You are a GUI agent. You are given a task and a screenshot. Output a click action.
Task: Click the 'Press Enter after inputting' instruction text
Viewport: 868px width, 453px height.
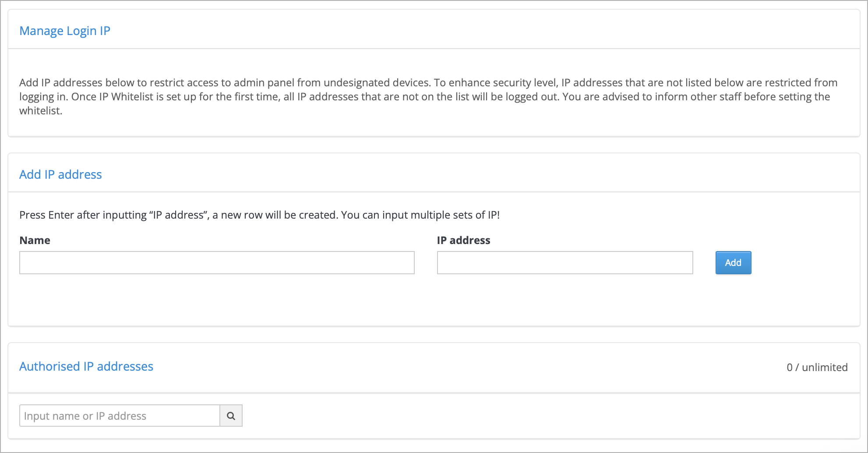tap(260, 215)
